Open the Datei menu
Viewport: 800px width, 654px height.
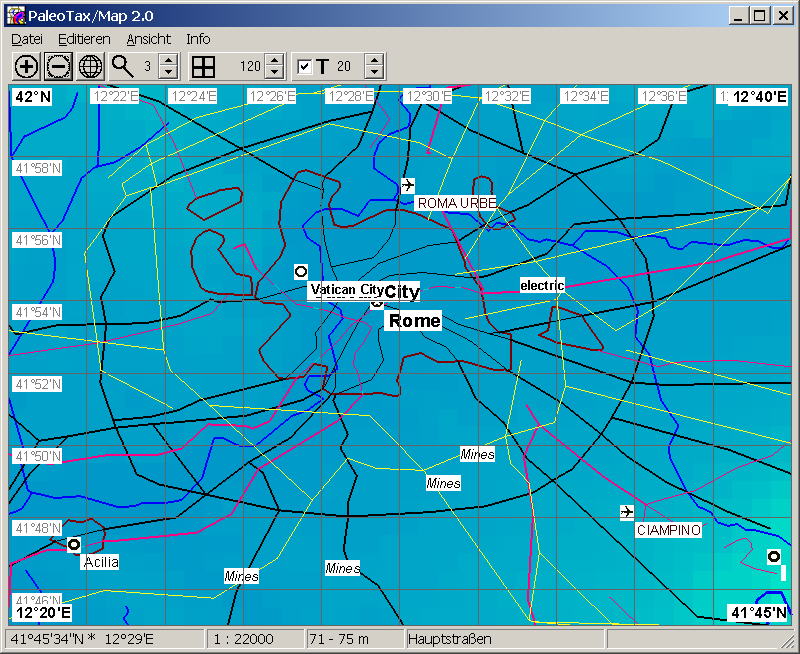27,39
